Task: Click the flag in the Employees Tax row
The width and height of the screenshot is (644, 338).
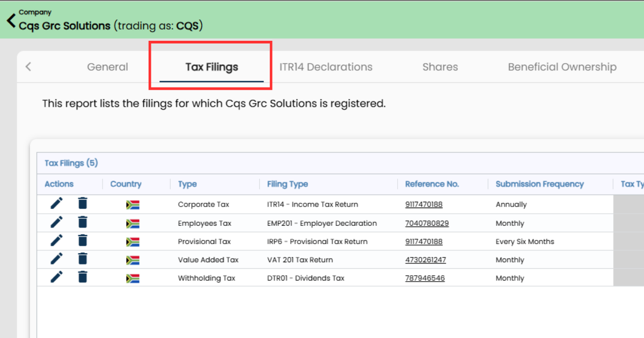Action: 133,224
